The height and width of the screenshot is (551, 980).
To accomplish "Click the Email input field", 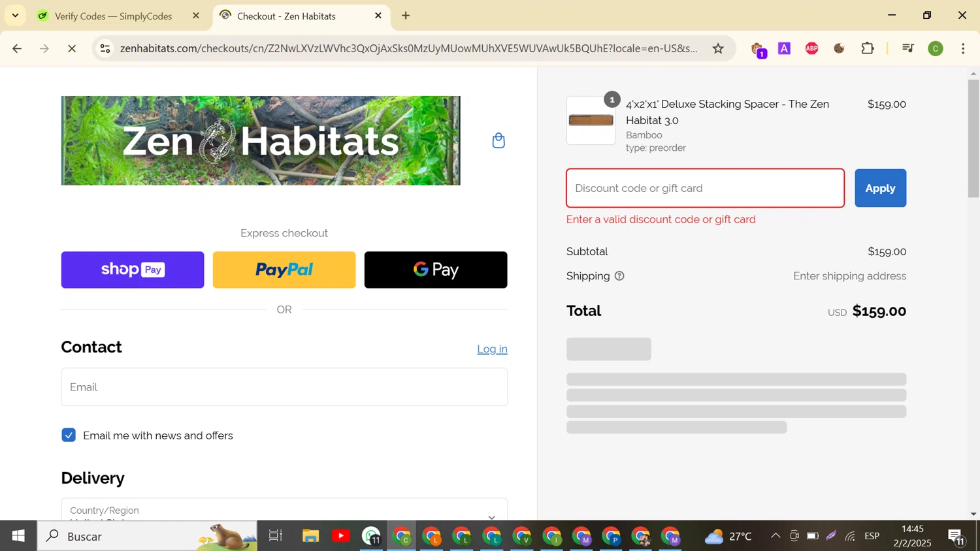I will pos(284,386).
